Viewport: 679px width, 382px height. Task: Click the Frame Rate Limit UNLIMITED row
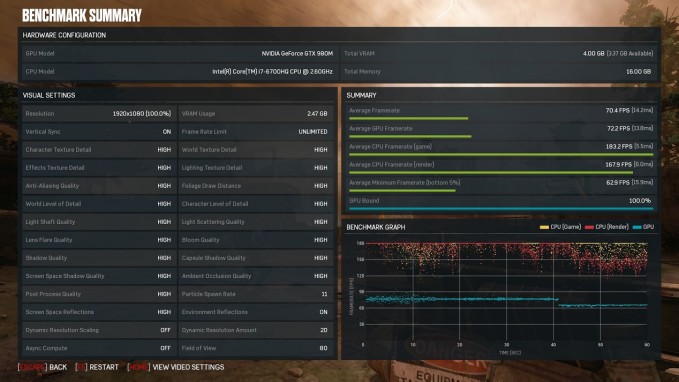tap(255, 132)
